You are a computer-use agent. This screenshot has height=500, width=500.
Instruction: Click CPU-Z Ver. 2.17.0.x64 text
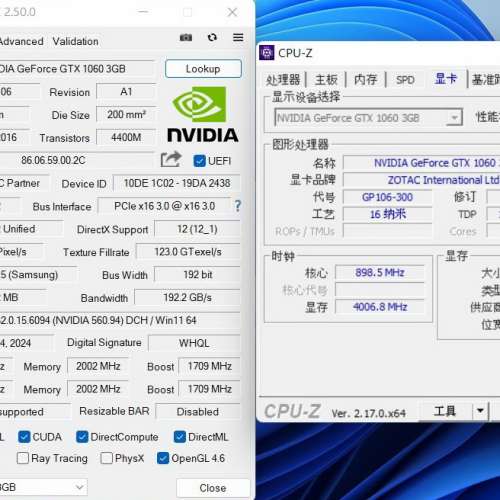[x=369, y=414]
